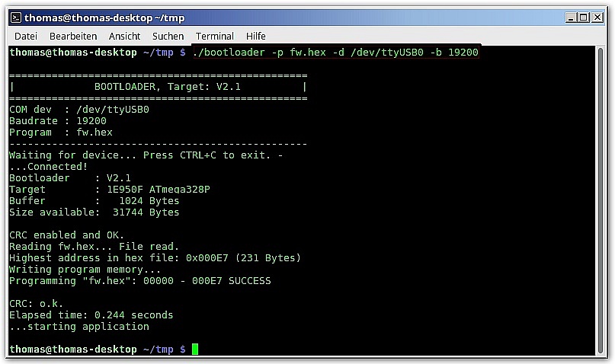Click the 'Reading fw.hex... File read.' line
The height and width of the screenshot is (364, 615).
[94, 247]
